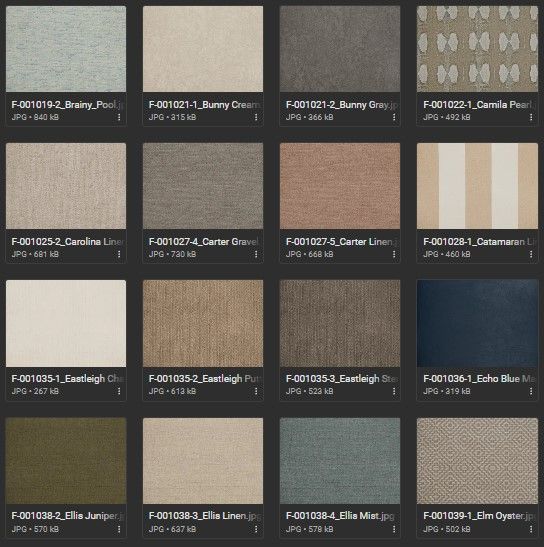The width and height of the screenshot is (544, 547).
Task: Click filename F-001028-1_Catamaran
Action: coord(479,242)
